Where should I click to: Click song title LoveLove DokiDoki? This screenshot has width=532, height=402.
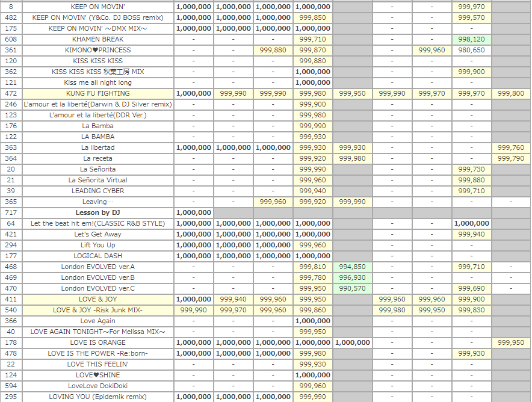point(97,386)
